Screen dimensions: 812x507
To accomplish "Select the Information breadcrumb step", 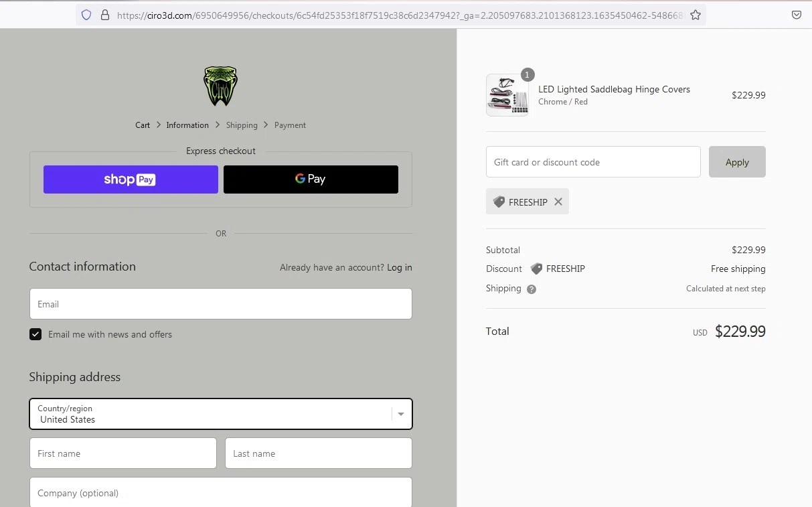I will tap(187, 125).
